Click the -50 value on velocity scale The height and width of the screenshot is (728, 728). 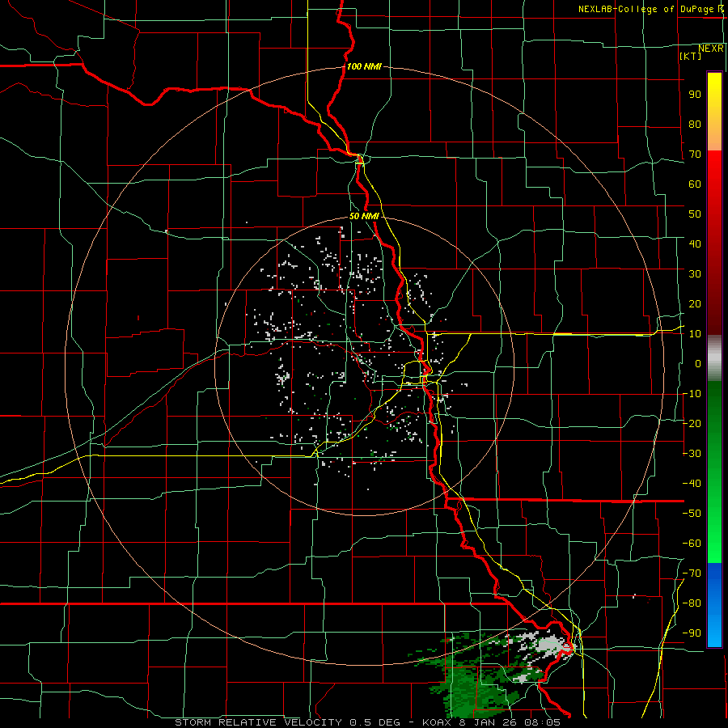[692, 514]
